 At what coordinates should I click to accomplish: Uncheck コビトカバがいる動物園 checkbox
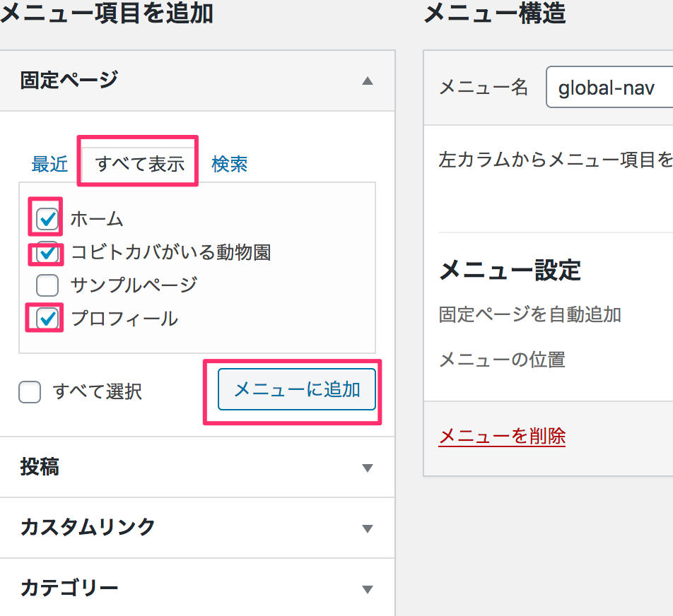click(x=47, y=252)
